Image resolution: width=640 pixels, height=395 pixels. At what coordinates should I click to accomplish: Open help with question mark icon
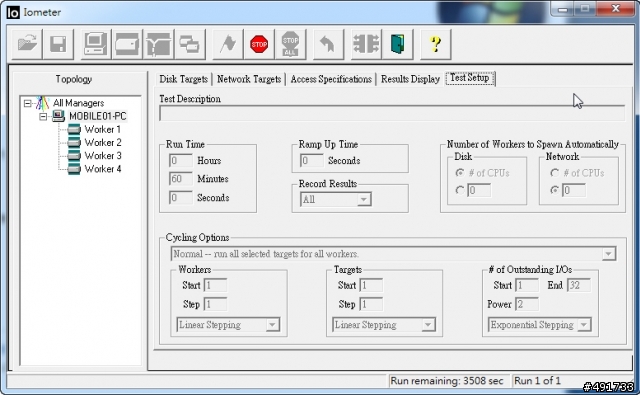436,44
